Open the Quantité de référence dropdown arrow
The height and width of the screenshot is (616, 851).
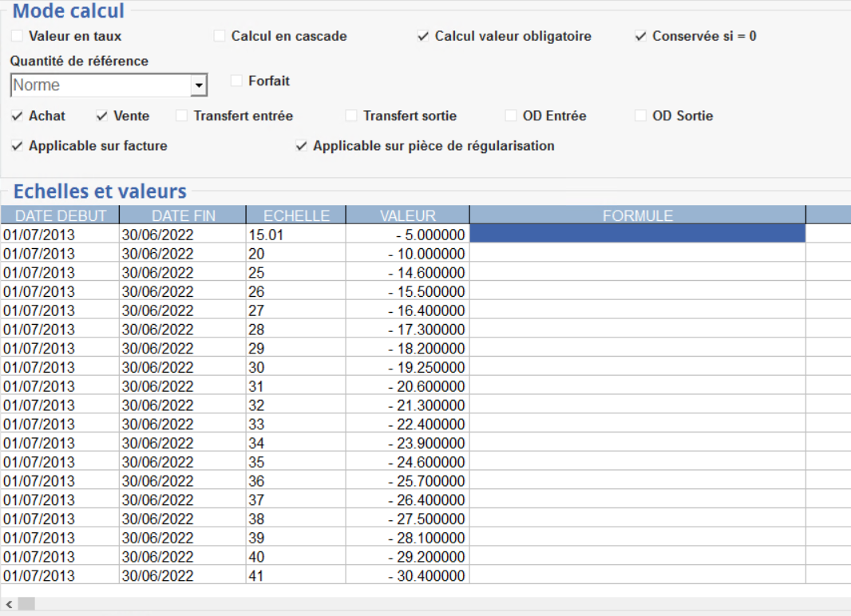199,85
